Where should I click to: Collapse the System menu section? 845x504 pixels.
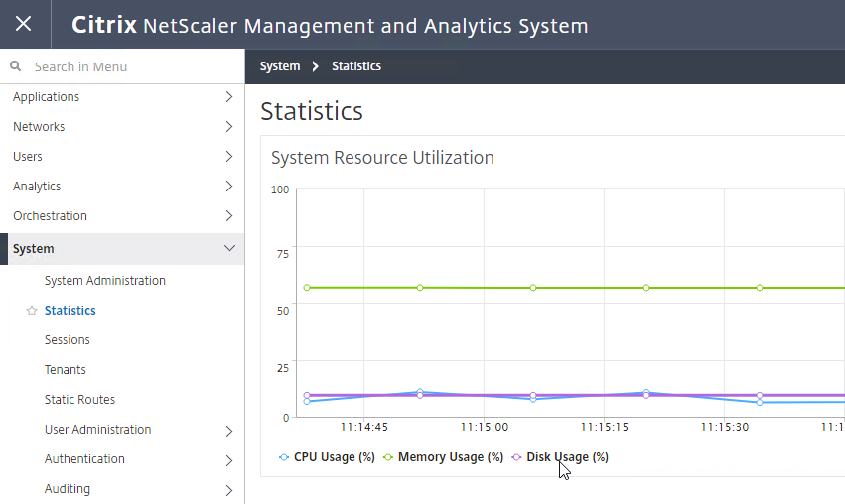coord(229,248)
